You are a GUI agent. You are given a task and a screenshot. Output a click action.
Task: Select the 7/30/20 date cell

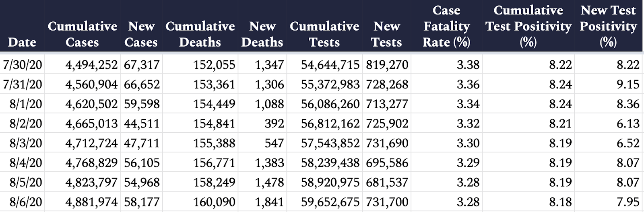[x=22, y=64]
